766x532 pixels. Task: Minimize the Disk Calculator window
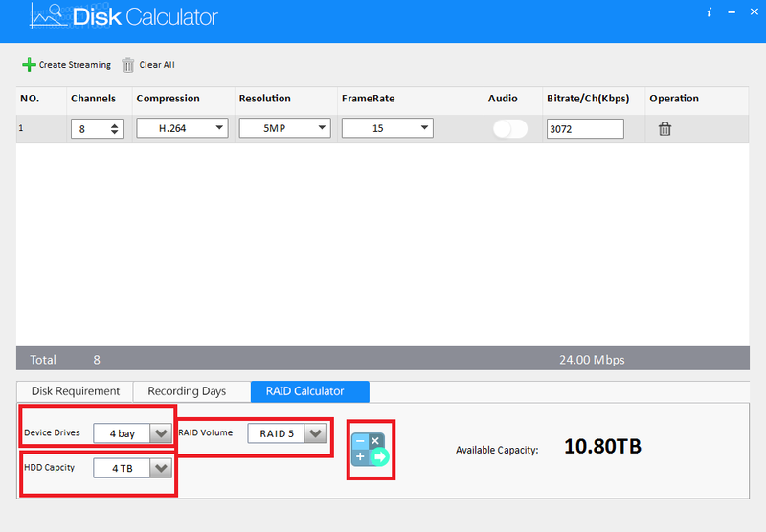[x=732, y=12]
